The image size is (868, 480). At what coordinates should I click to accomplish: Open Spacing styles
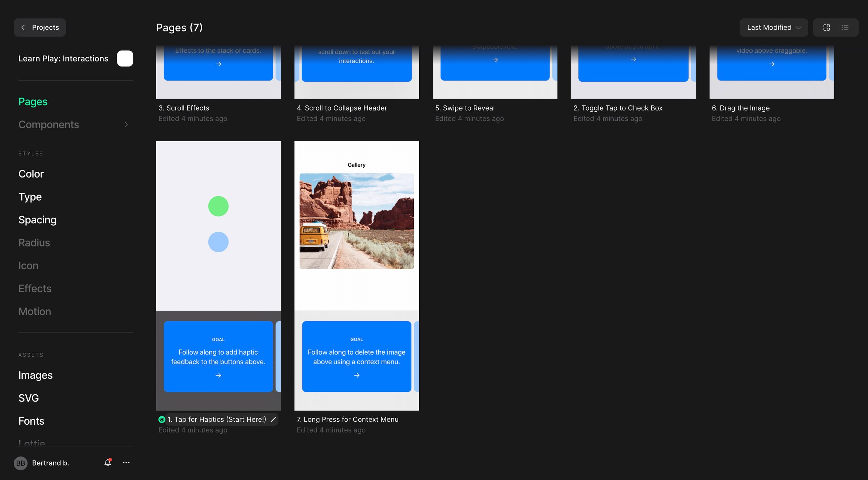[38, 220]
